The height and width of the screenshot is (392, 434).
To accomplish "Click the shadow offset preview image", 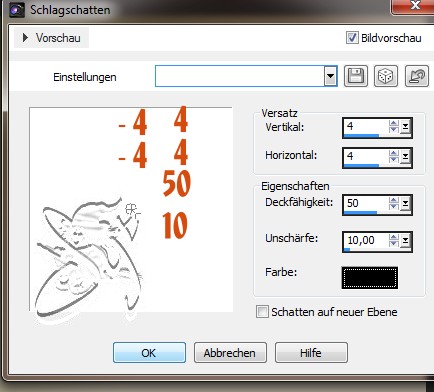I will pos(131,210).
